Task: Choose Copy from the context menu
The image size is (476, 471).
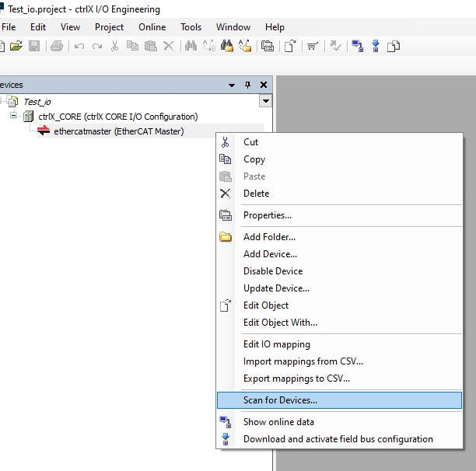Action: pyautogui.click(x=339, y=159)
